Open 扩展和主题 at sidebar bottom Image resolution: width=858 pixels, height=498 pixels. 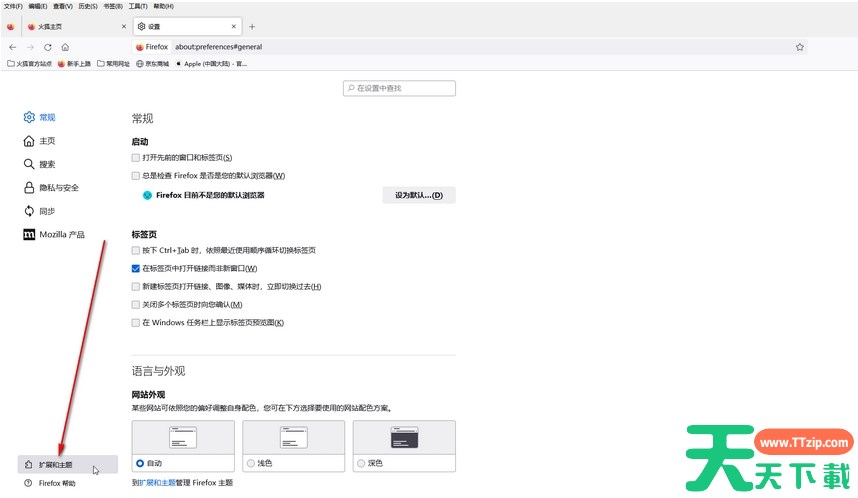click(x=56, y=465)
